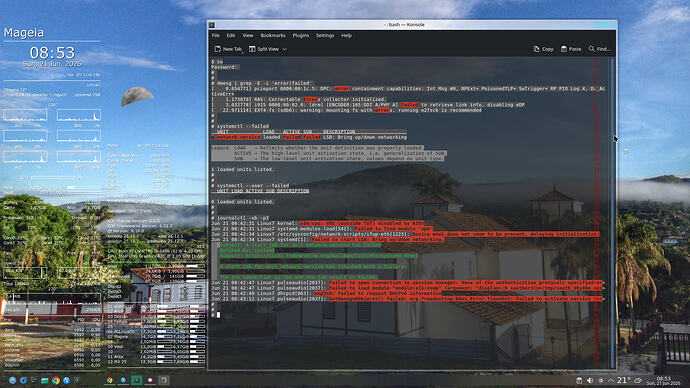
Task: Open the Settings menu
Action: coord(325,36)
